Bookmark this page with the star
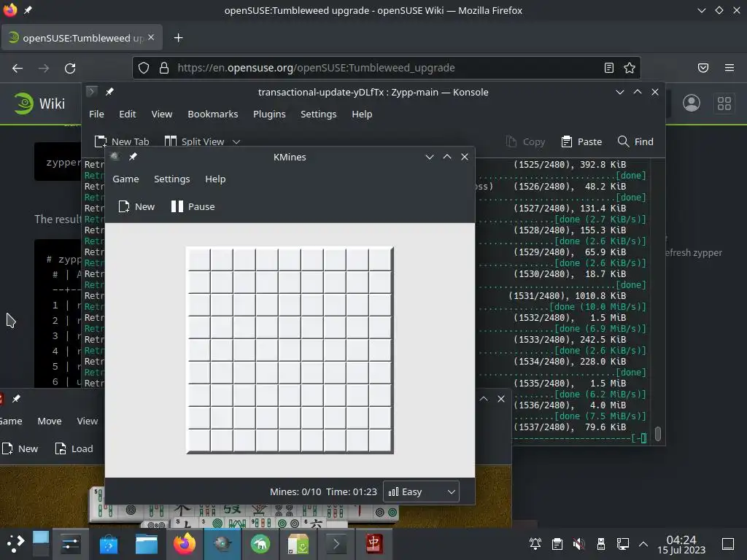 [630, 68]
